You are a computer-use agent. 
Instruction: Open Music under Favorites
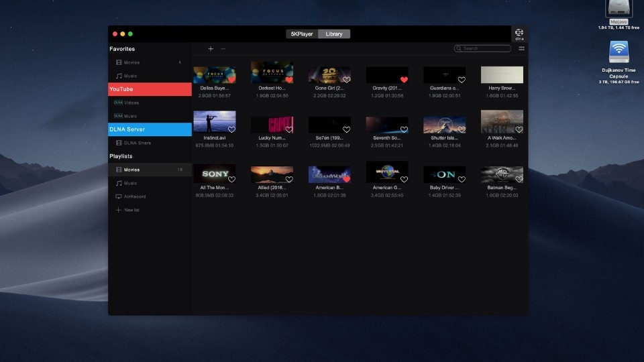[150, 76]
